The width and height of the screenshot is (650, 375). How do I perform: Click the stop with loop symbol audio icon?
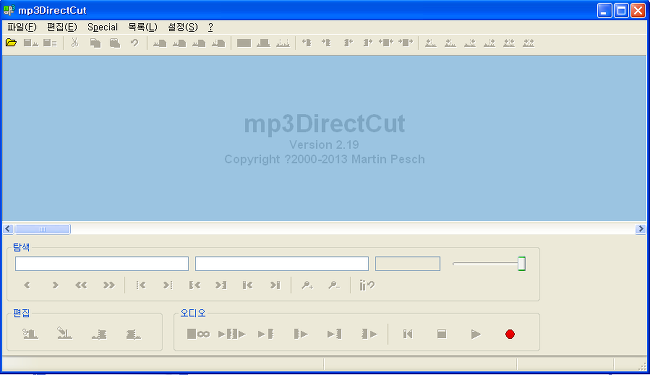click(198, 334)
